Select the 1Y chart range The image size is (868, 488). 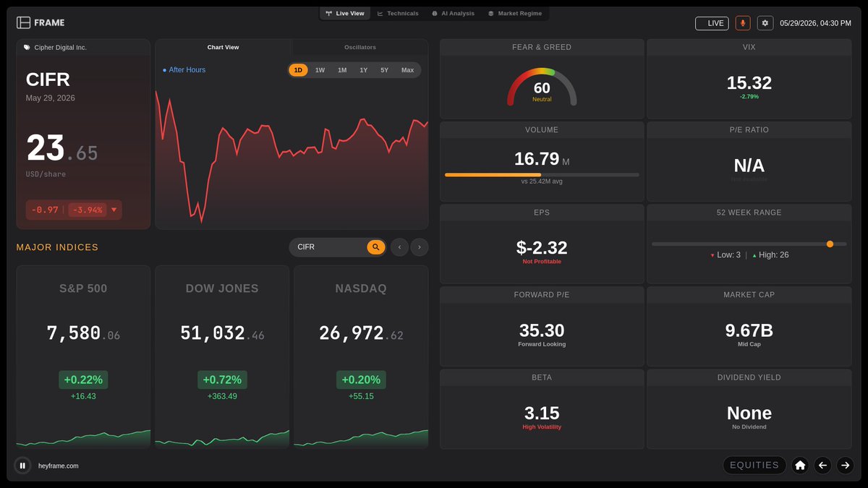point(363,70)
